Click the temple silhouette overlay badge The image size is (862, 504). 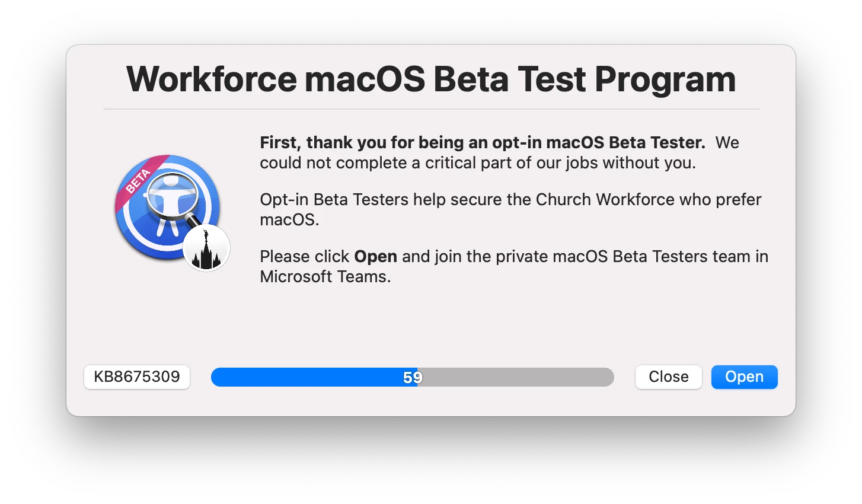click(206, 248)
